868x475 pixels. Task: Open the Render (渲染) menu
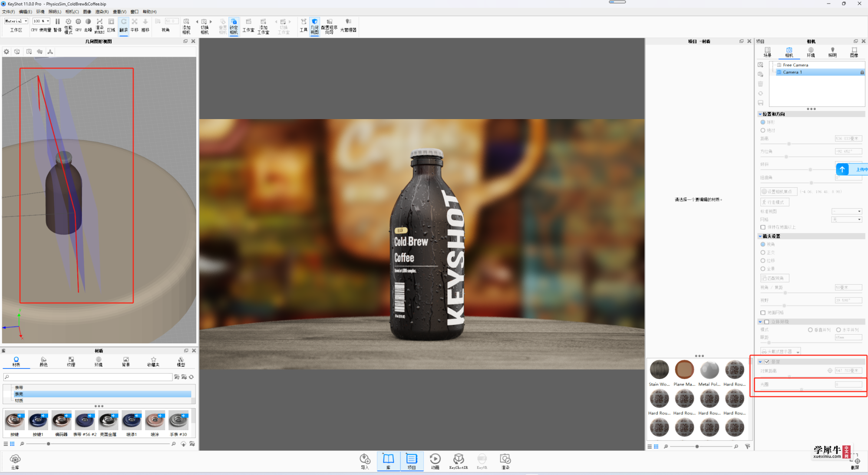tap(102, 12)
